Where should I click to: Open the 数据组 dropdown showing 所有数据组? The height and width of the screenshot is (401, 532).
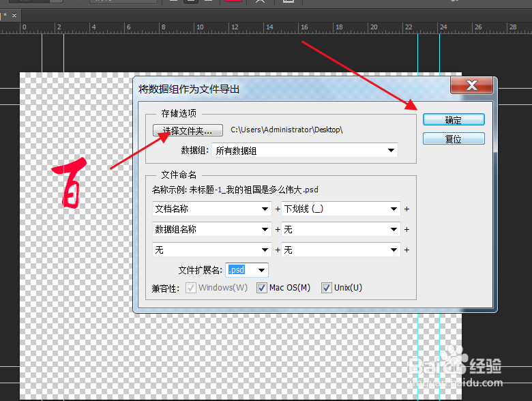coord(305,150)
